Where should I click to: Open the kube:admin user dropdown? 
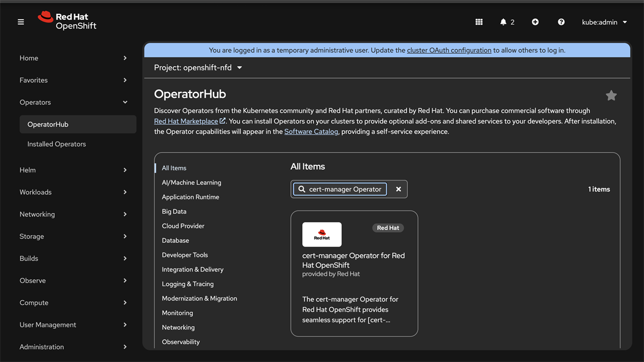tap(604, 22)
